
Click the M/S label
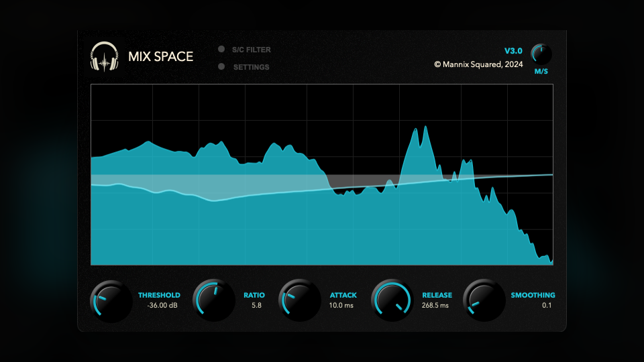coord(541,72)
